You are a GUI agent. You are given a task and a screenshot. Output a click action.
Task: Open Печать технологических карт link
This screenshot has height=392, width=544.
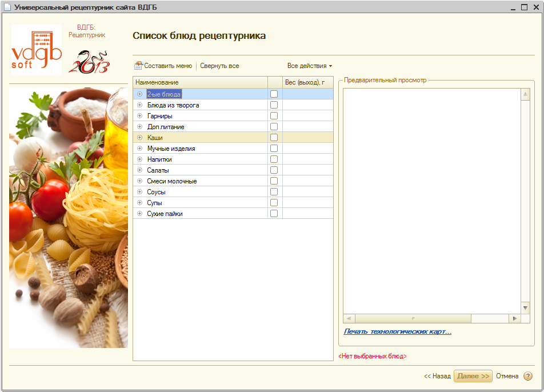click(x=398, y=331)
